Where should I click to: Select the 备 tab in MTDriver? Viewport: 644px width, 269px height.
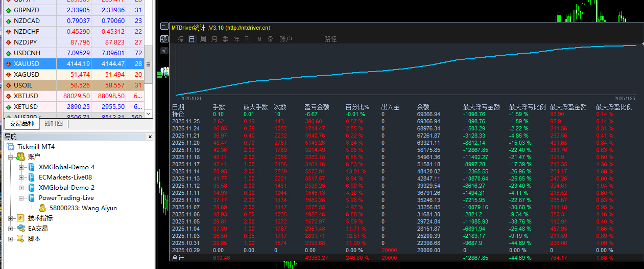[271, 39]
